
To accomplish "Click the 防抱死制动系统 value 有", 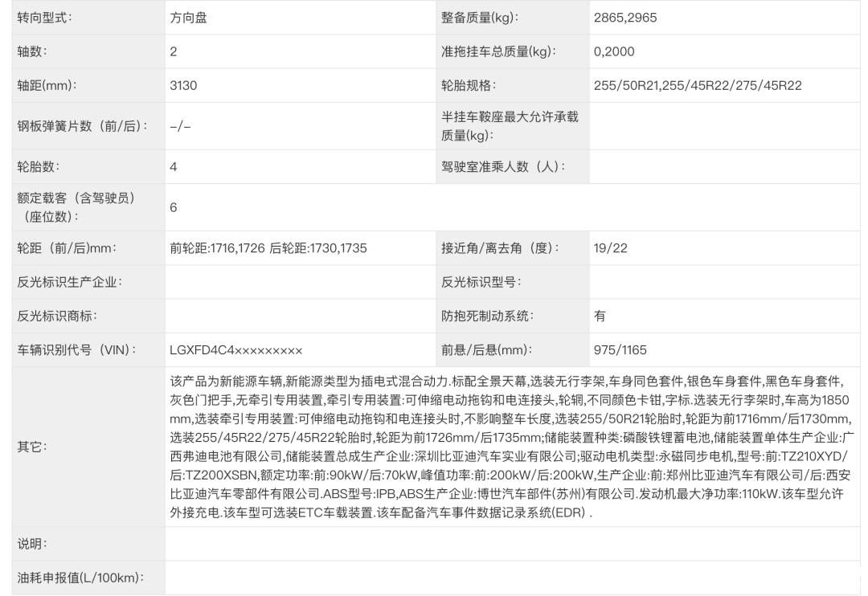I will coord(600,316).
